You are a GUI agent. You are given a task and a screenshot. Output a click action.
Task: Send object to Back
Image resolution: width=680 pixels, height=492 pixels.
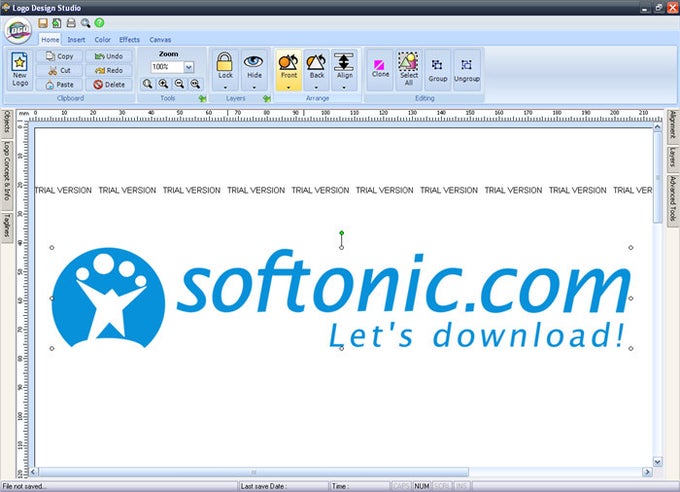(317, 65)
